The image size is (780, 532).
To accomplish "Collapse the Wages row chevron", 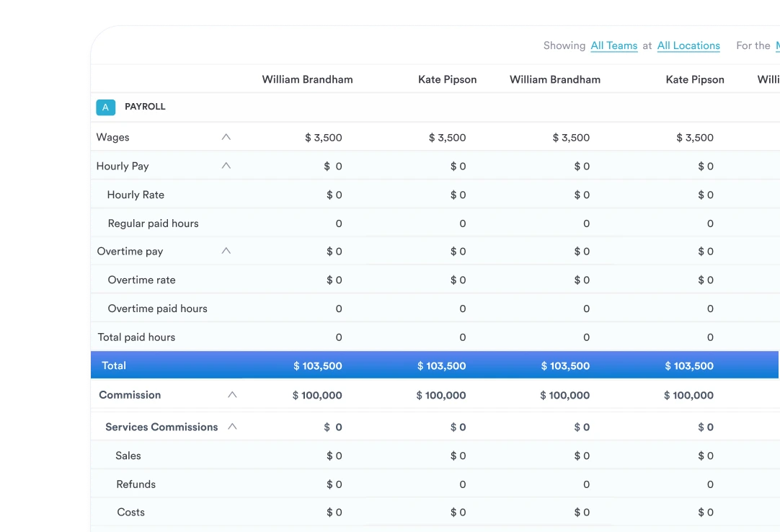I will click(226, 137).
